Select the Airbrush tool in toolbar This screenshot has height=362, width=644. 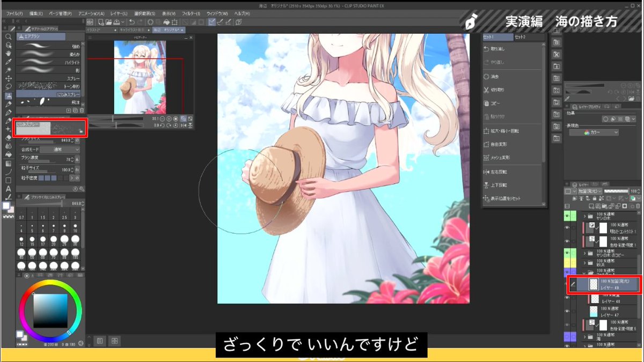tap(9, 95)
